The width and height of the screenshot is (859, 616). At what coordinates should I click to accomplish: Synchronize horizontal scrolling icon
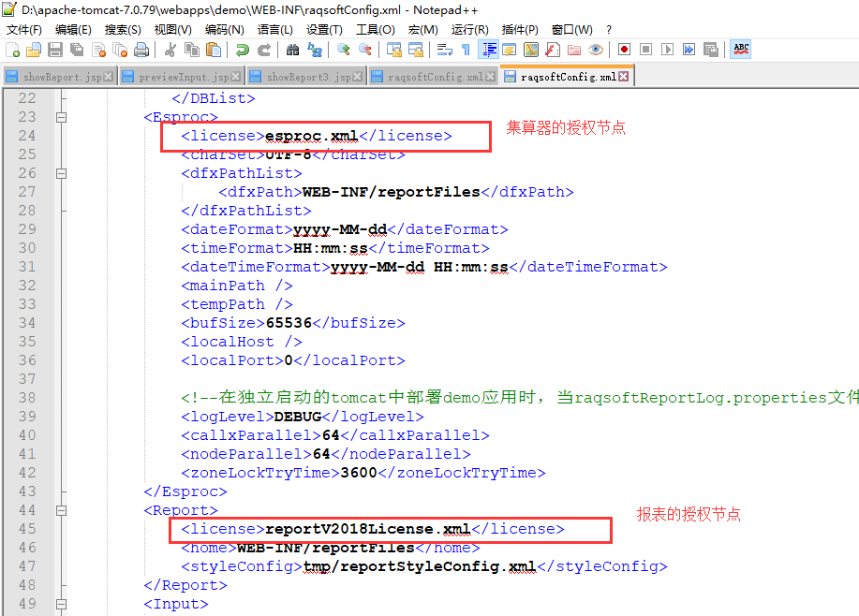(x=415, y=50)
